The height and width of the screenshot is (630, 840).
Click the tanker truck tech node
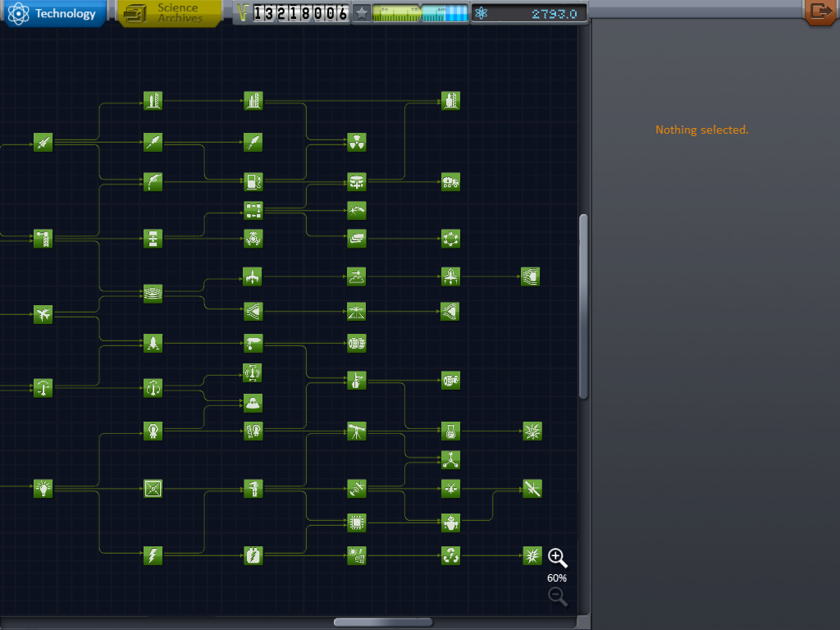[x=450, y=181]
